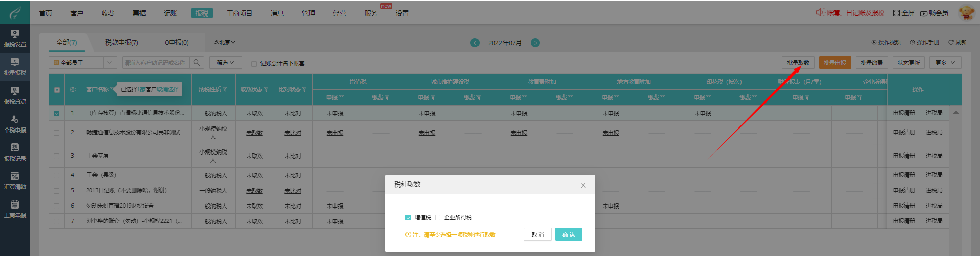Click the magnifier search icon
Viewport: 980px width, 256px height.
click(197, 63)
